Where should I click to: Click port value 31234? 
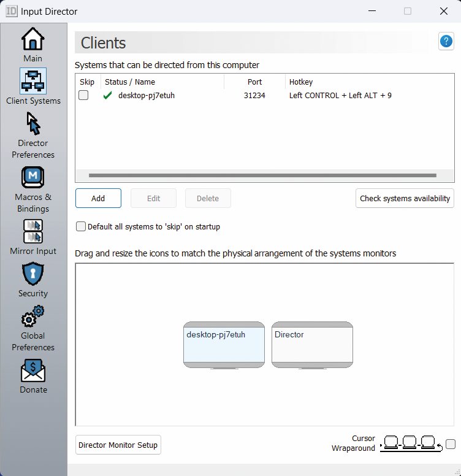click(x=254, y=95)
